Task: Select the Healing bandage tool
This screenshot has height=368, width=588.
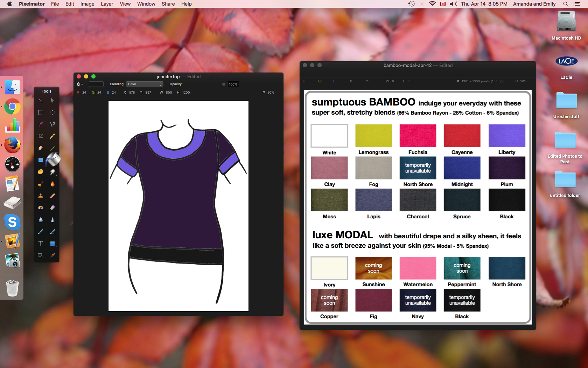Action: click(52, 196)
